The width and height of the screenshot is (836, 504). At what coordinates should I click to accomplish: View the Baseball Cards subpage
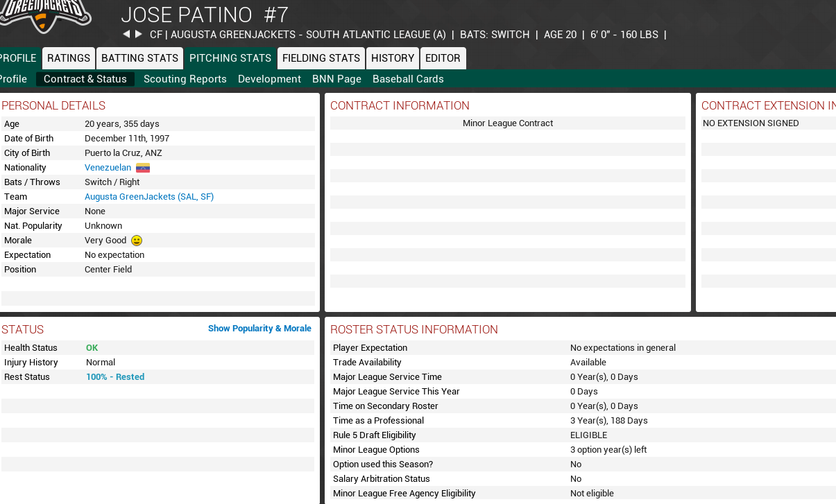pyautogui.click(x=408, y=79)
